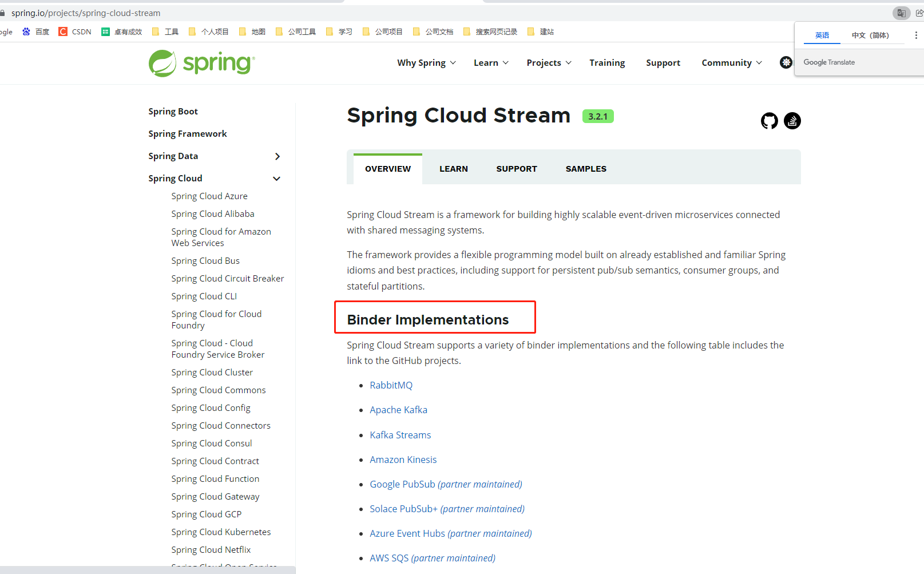Switch to the SAMPLES tab
Viewport: 924px width, 574px height.
pos(586,169)
